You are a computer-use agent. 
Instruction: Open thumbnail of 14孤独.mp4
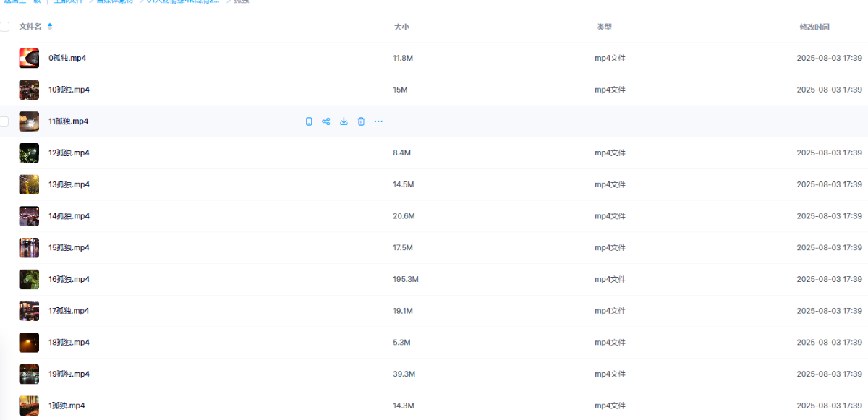click(x=29, y=216)
